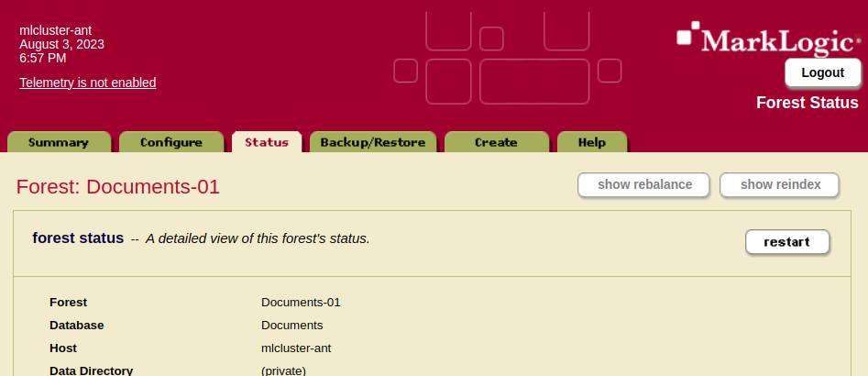This screenshot has width=868, height=376.
Task: Click the 'forest status' section title
Action: (78, 238)
